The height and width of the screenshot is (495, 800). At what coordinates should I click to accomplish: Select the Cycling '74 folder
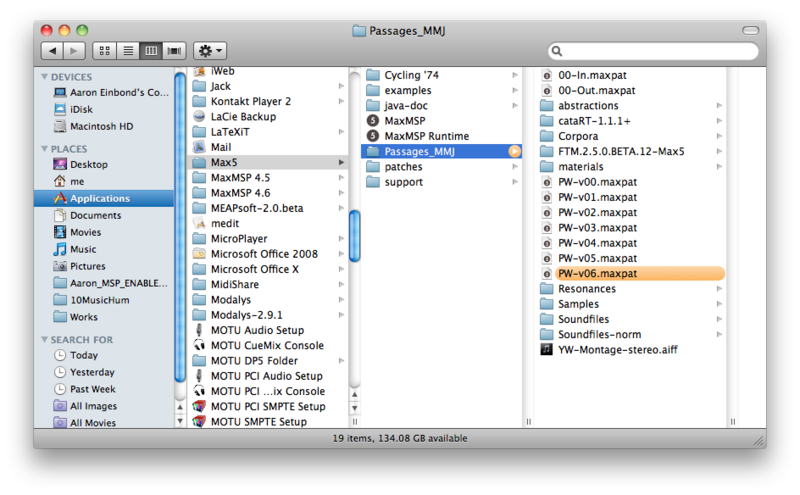(x=403, y=75)
